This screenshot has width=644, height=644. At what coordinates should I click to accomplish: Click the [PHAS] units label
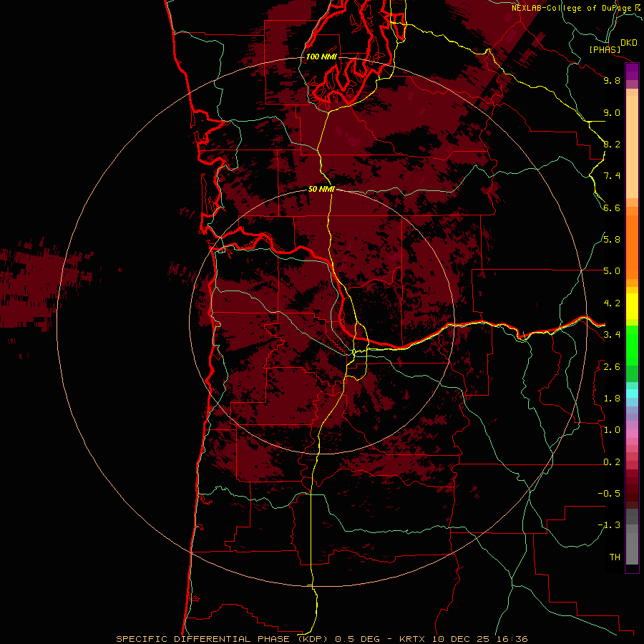[x=605, y=49]
